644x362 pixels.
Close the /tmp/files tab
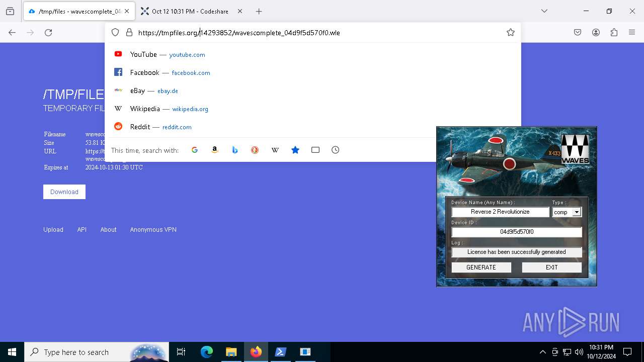tap(127, 11)
